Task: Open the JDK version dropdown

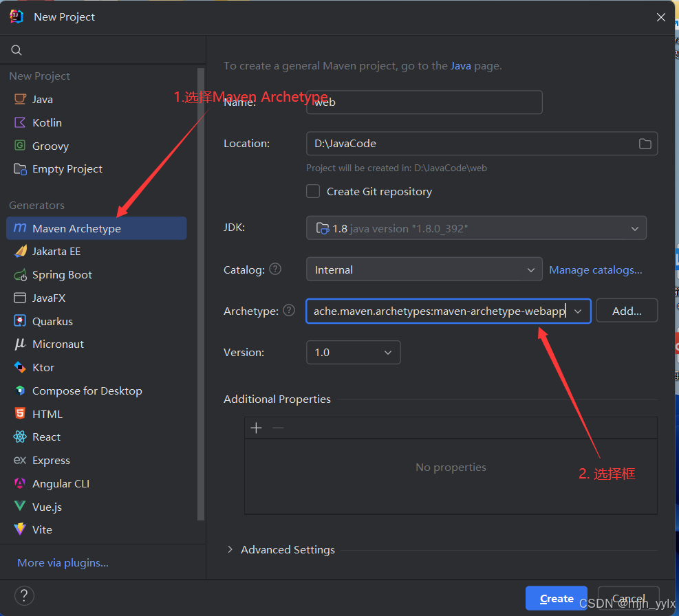Action: (x=476, y=228)
